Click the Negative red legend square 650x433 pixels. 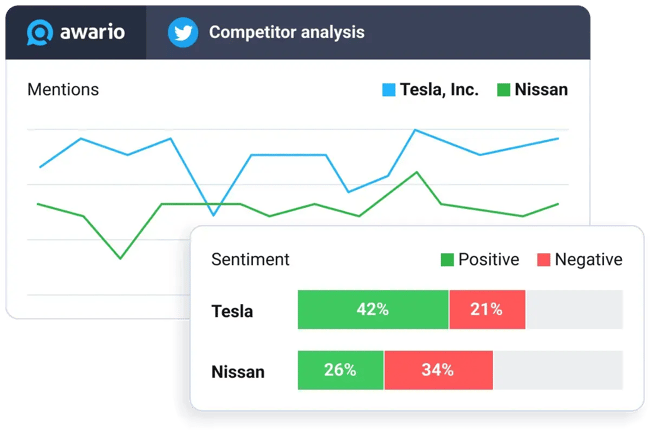pos(543,260)
